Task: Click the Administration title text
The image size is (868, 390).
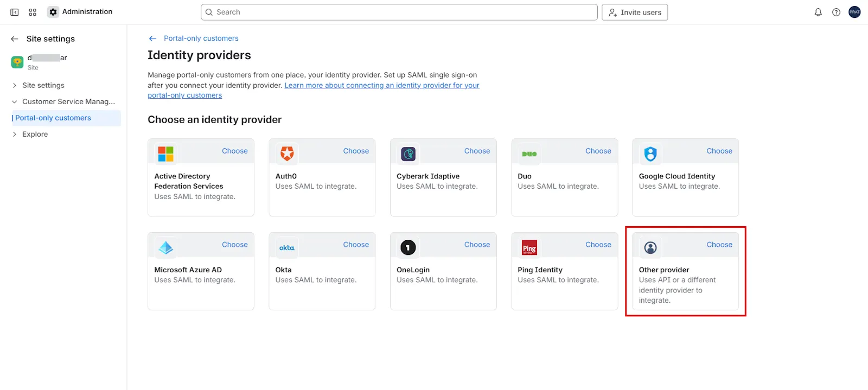Action: click(x=87, y=12)
